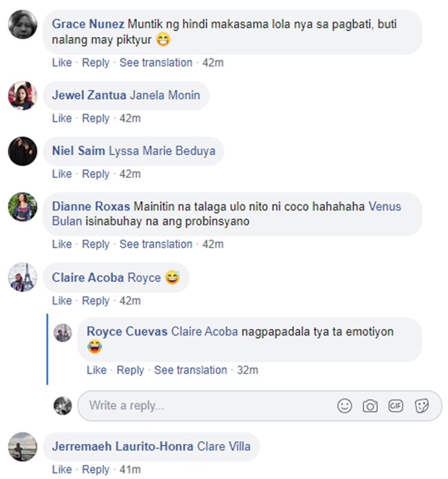Reply to Jewel Zantua's comment

coord(96,118)
